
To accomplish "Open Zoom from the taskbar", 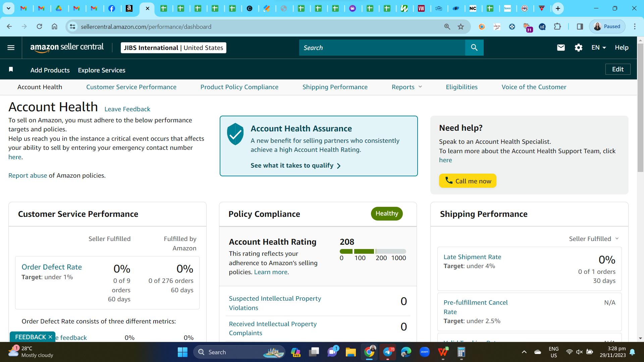I will pos(425,352).
